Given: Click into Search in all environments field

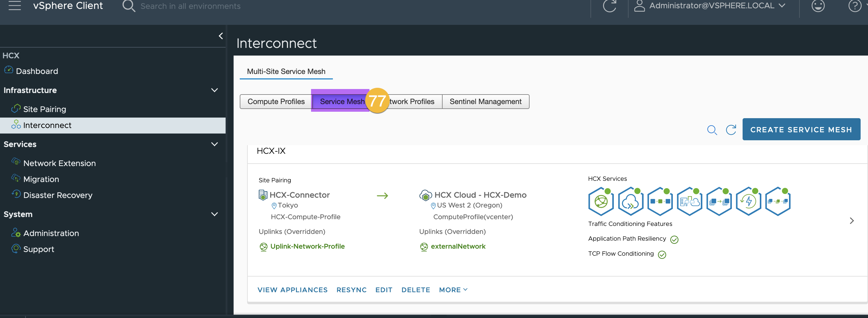Looking at the screenshot, I should pyautogui.click(x=190, y=6).
